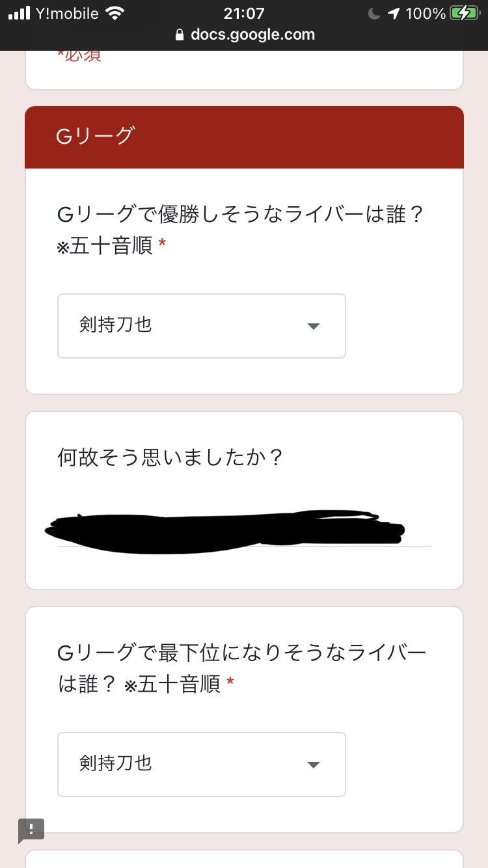Tap the report a problem feedback icon
The height and width of the screenshot is (868, 488).
pyautogui.click(x=31, y=830)
